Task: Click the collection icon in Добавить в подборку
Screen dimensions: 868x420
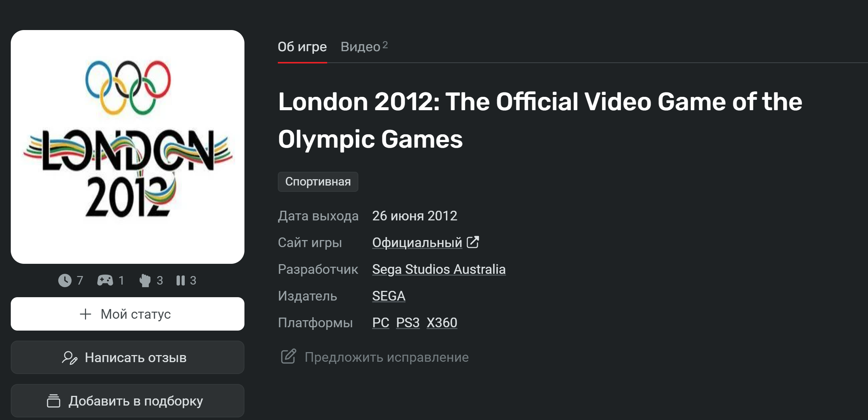Action: click(54, 401)
